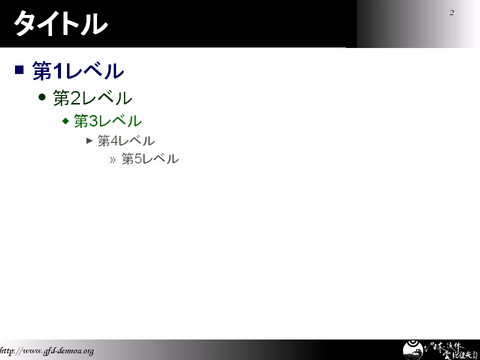
Task: Click the black title bar right of タイトル
Action: (233, 23)
